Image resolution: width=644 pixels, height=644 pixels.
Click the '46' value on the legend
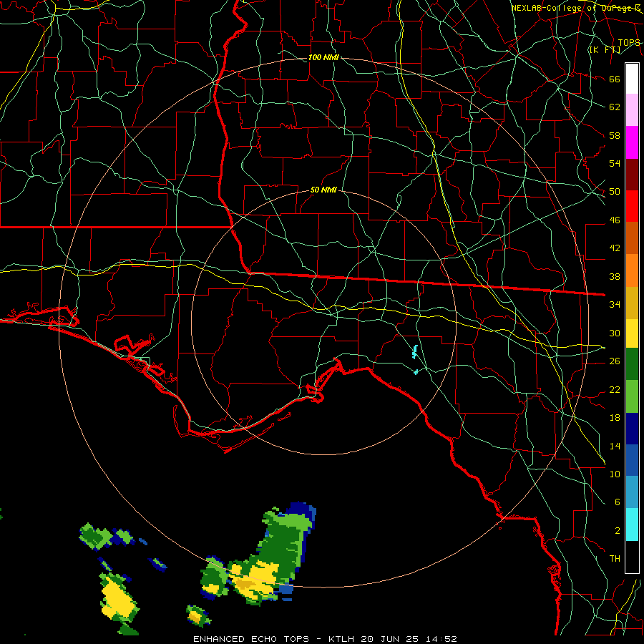coord(615,220)
